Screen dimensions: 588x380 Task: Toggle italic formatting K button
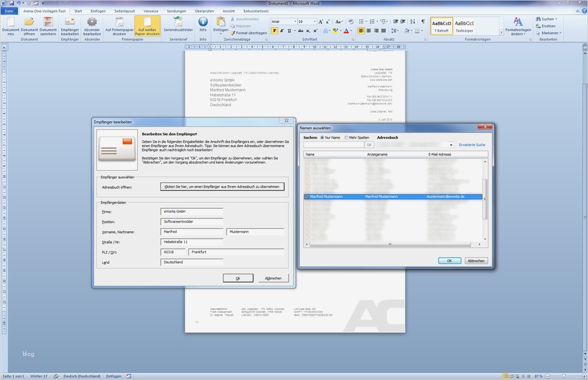click(282, 31)
